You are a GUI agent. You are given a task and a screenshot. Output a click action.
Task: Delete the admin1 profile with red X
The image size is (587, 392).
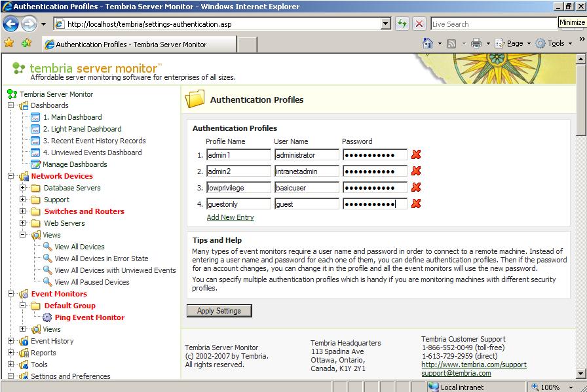coord(416,154)
